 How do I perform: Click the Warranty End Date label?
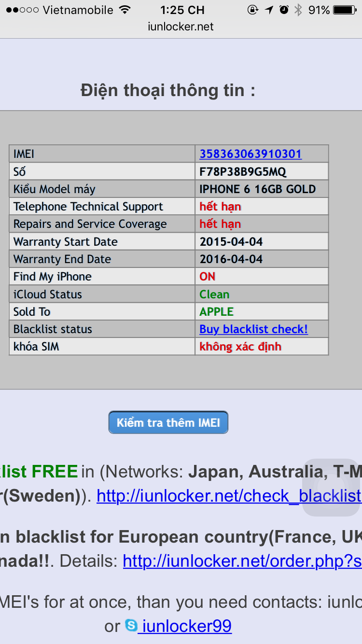tap(62, 259)
